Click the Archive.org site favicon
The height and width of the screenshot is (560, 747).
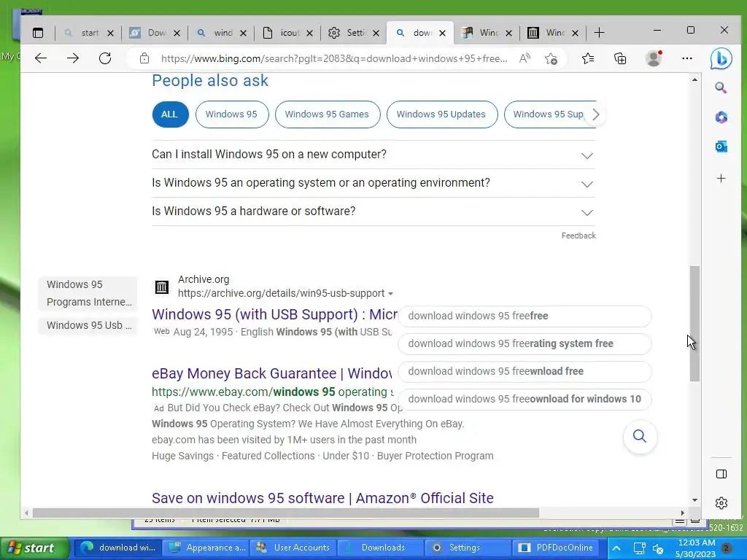point(162,287)
